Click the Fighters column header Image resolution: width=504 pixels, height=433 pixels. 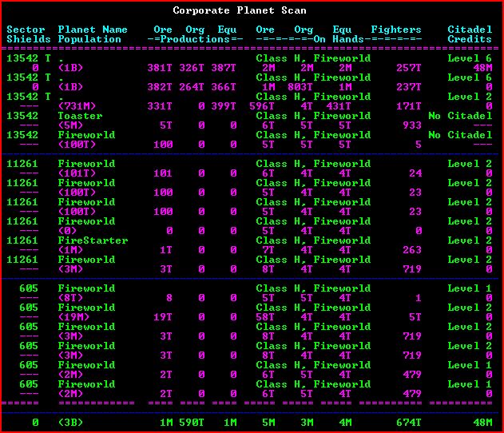[x=396, y=30]
